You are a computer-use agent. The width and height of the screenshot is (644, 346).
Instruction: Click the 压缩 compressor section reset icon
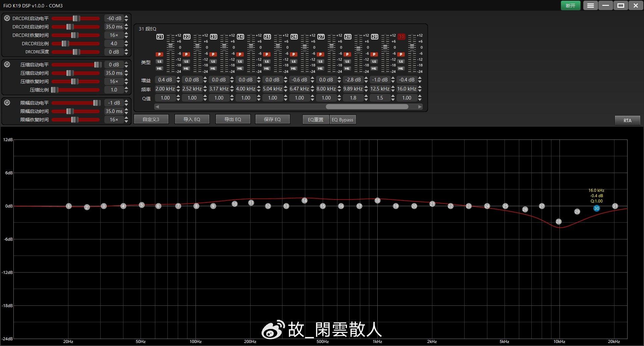coord(7,64)
